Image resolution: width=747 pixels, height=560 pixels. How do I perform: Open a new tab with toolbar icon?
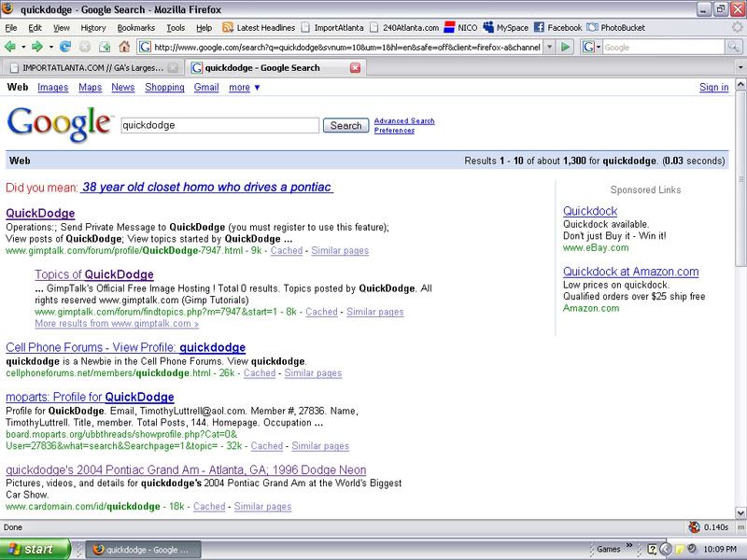[x=105, y=47]
